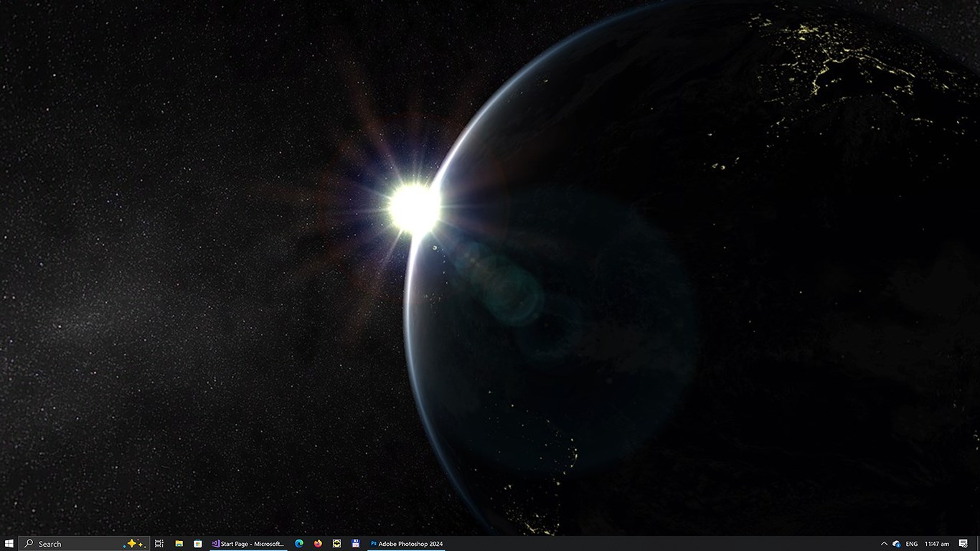
Task: Click the Show desktop strip at taskbar end
Action: 978,544
